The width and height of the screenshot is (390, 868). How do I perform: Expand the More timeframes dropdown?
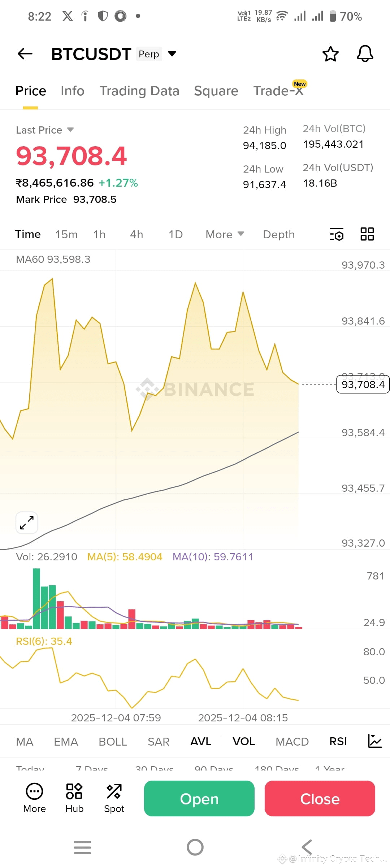click(225, 234)
